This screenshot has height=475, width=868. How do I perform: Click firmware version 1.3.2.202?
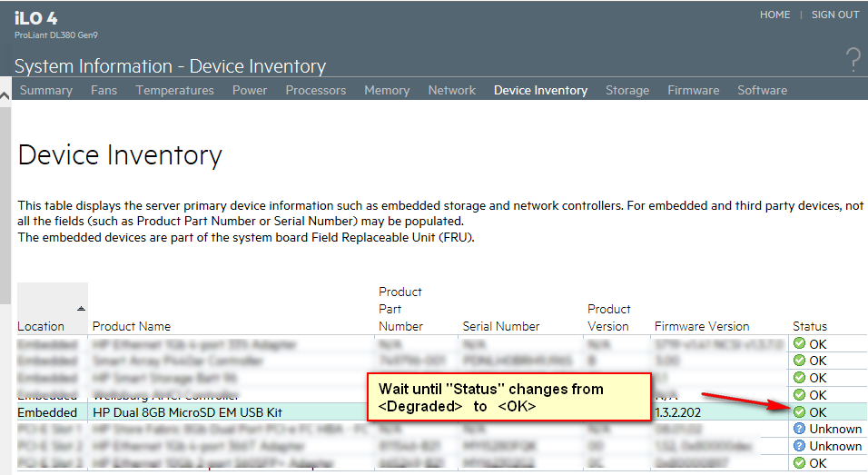(x=677, y=412)
